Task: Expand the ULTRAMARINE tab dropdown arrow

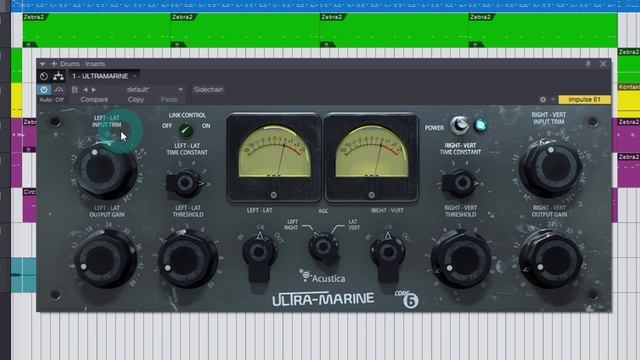Action: coord(134,76)
